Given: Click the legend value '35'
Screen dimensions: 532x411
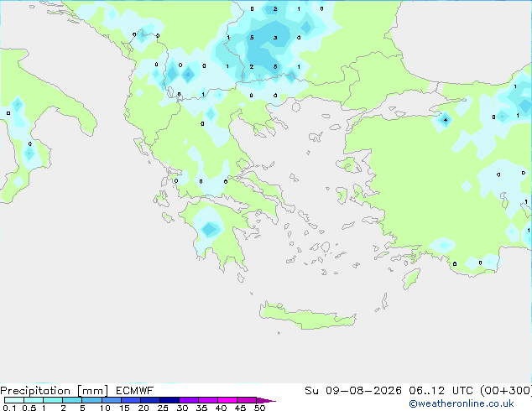Looking at the screenshot, I should pos(201,408).
